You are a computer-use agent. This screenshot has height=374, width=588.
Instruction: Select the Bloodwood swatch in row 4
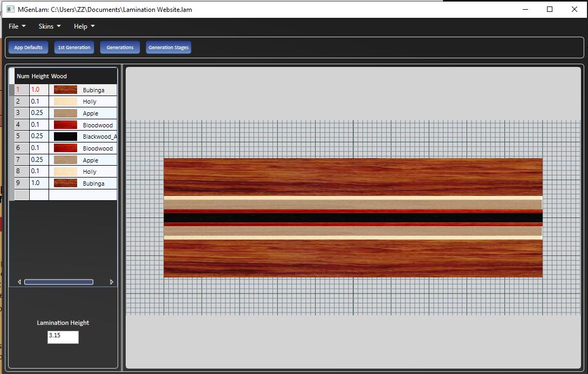tap(65, 125)
